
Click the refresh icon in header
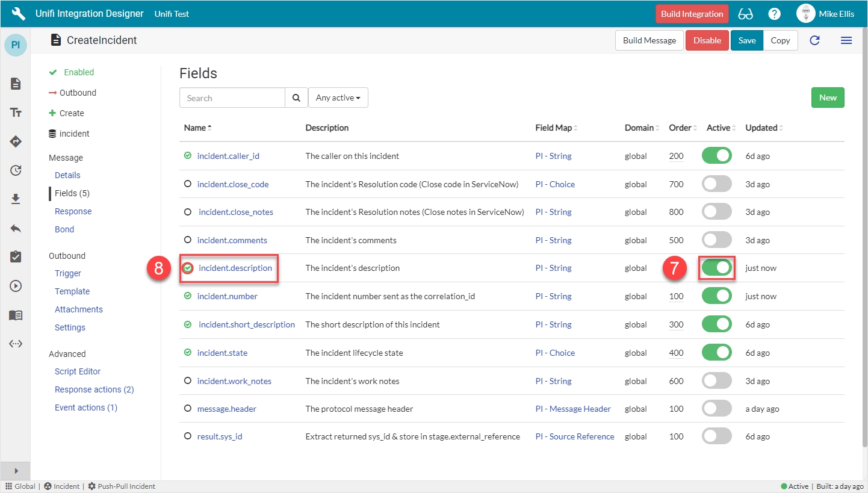click(814, 40)
